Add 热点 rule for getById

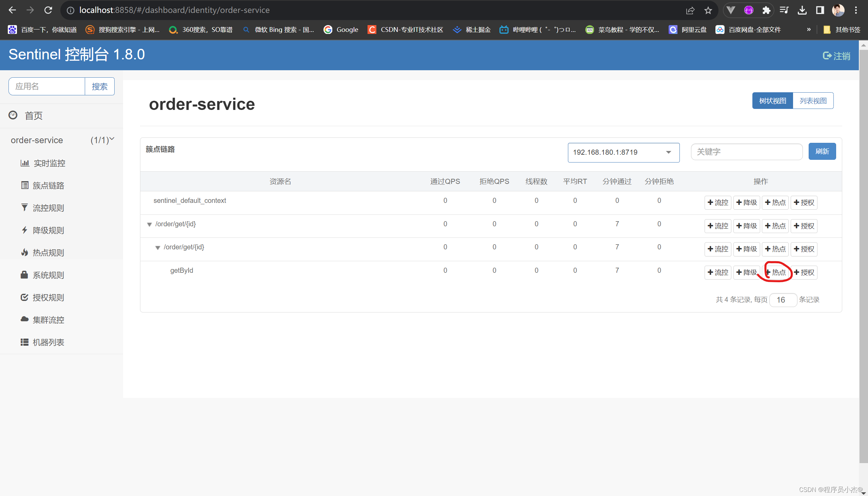775,272
